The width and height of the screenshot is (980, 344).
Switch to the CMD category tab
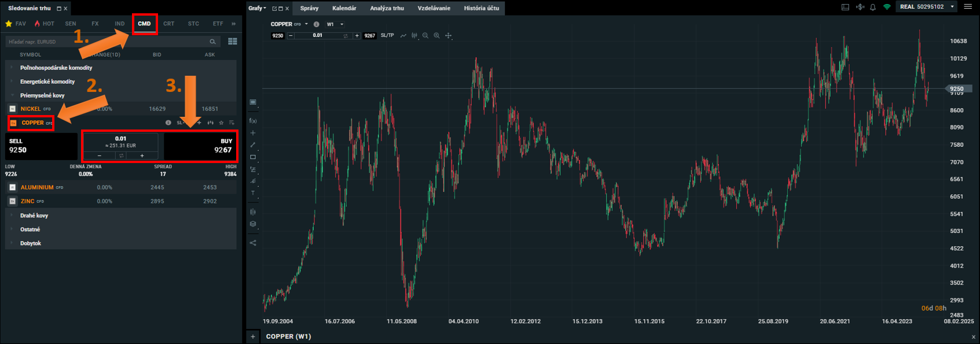click(x=144, y=24)
